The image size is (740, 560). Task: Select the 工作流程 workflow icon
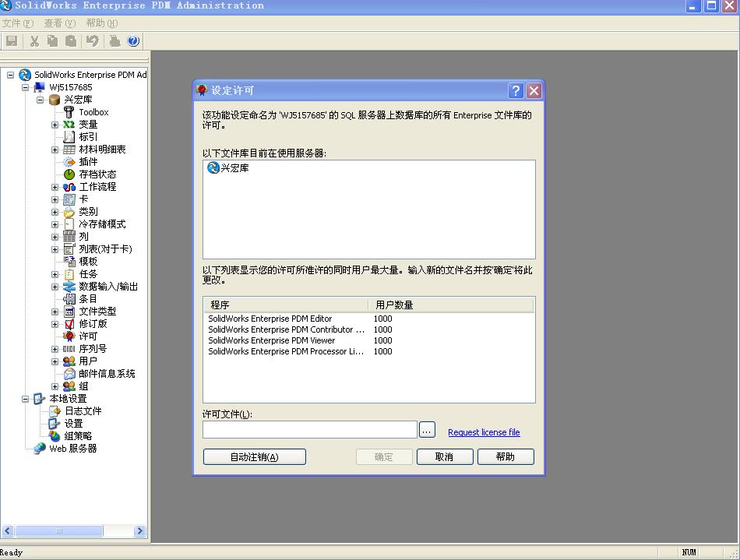[69, 187]
